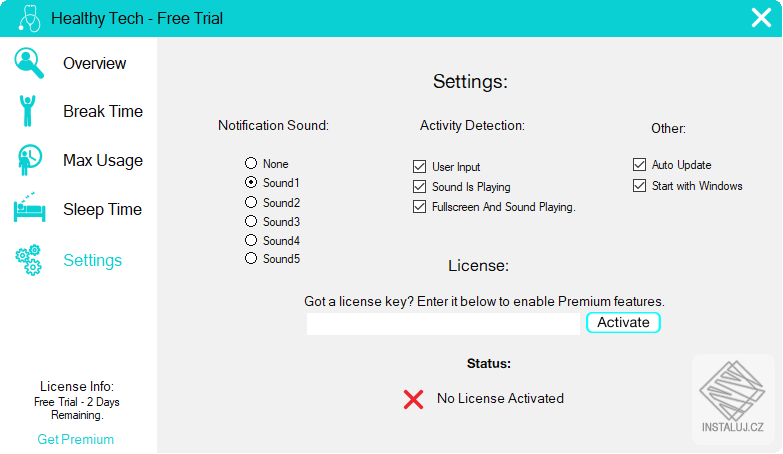Disable User Input activity detection
Screen dimensions: 783x454
coord(420,167)
